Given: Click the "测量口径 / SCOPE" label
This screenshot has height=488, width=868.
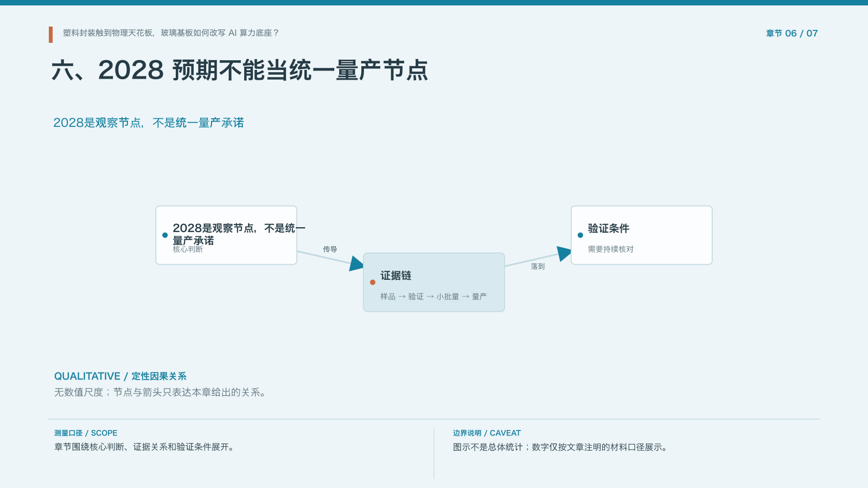Looking at the screenshot, I should (86, 433).
